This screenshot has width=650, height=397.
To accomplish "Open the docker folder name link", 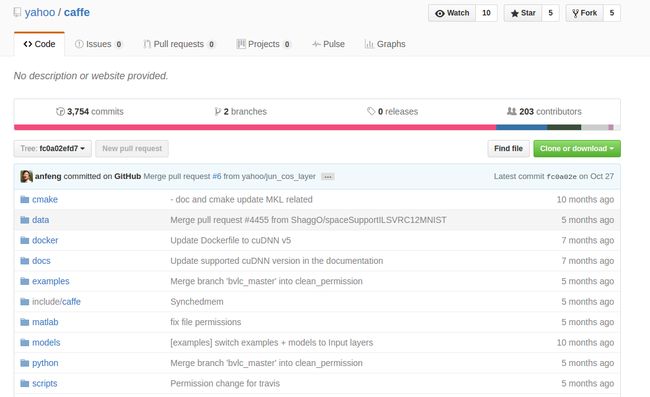I will pos(45,240).
